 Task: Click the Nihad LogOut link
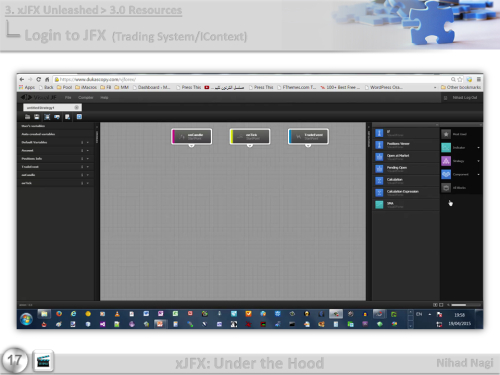click(x=465, y=97)
